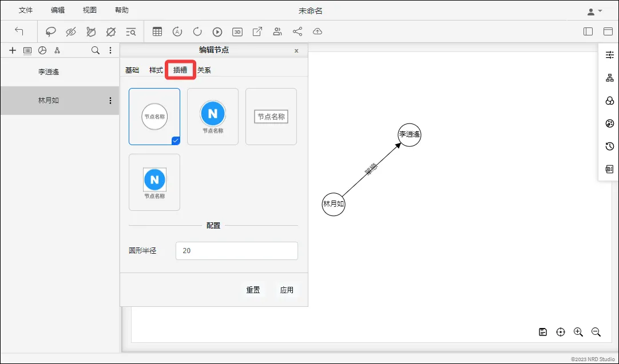This screenshot has width=619, height=364.
Task: Click the 李逍遙 node on canvas
Action: (x=410, y=134)
